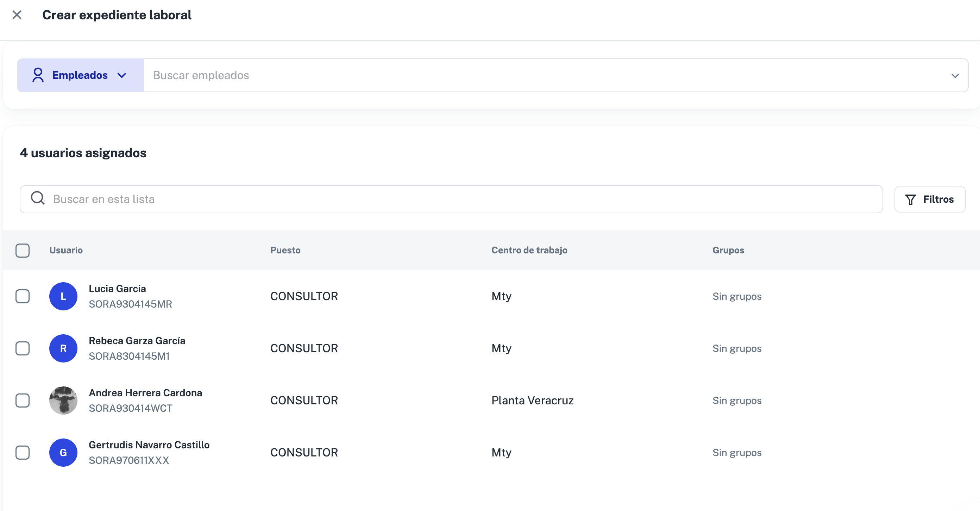
Task: Click the ID SORA9304145MR
Action: point(131,304)
